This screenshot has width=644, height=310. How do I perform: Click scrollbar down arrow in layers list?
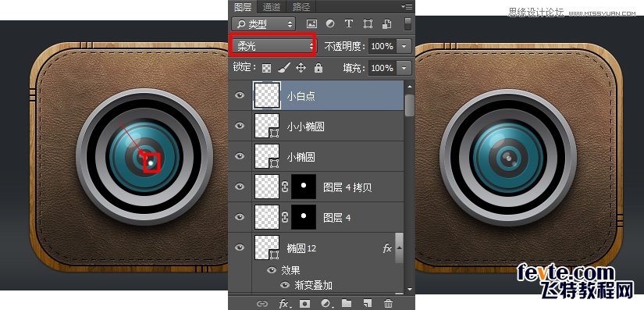409,289
